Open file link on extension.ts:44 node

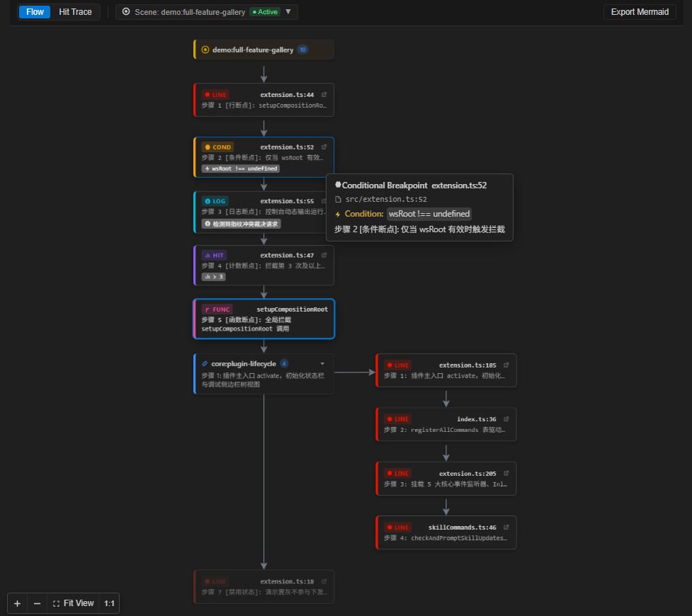(324, 94)
